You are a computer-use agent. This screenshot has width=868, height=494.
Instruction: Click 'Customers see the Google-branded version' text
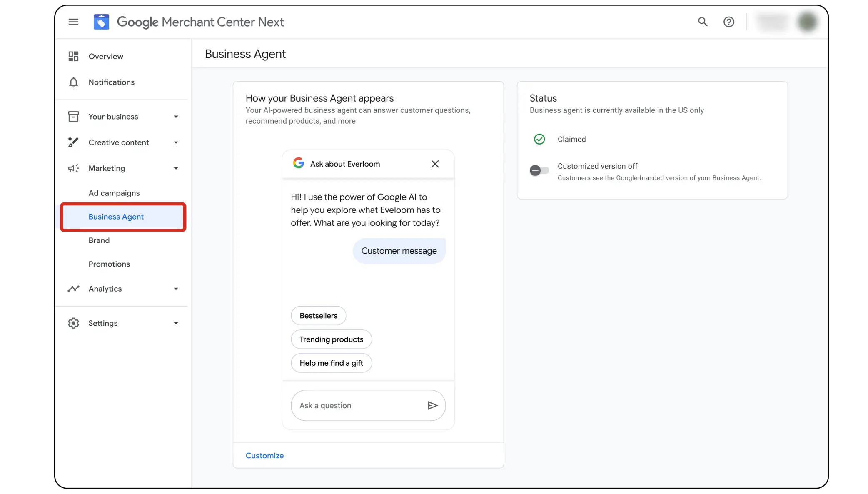tap(659, 178)
